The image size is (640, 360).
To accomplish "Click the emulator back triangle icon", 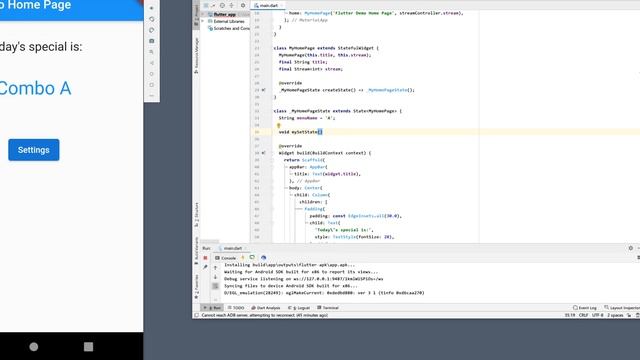I will [x=152, y=63].
